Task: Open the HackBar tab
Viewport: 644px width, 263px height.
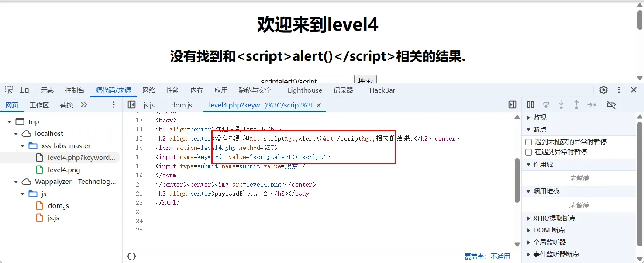Action: (382, 90)
